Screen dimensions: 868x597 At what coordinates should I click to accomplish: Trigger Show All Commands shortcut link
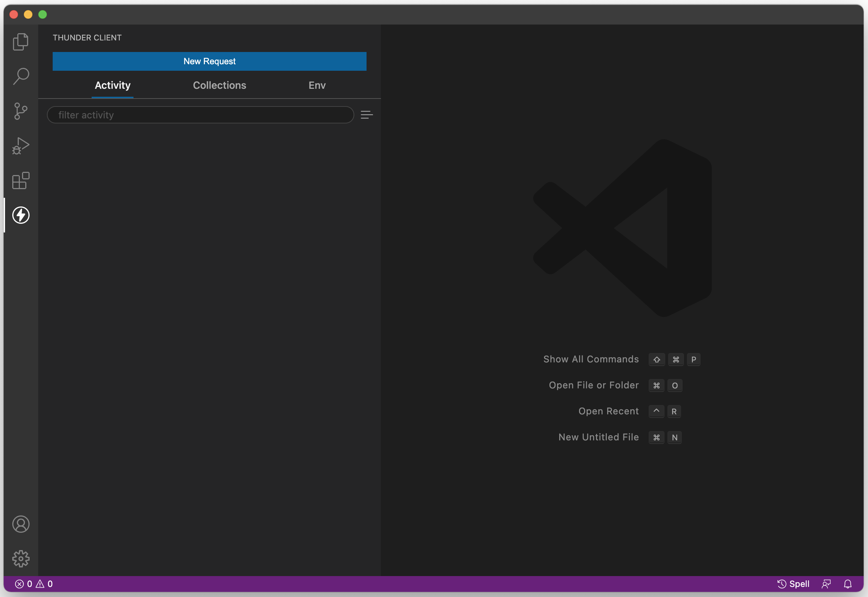pos(591,359)
